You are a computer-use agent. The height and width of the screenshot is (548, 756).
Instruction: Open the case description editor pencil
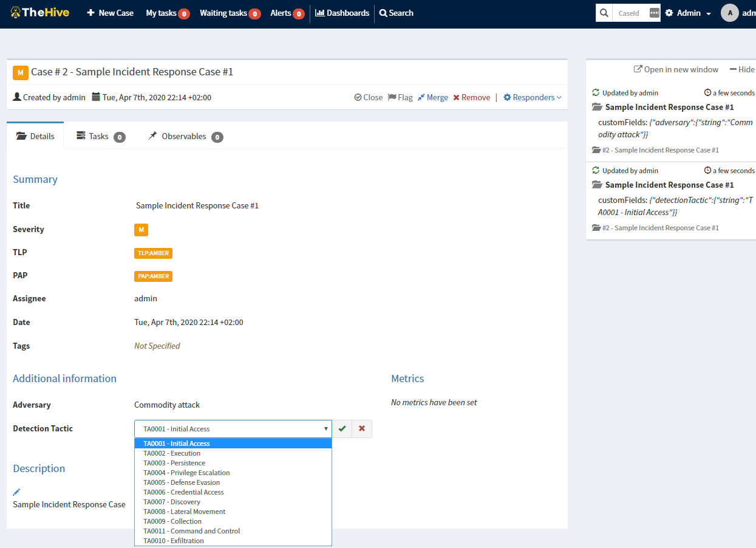(16, 491)
